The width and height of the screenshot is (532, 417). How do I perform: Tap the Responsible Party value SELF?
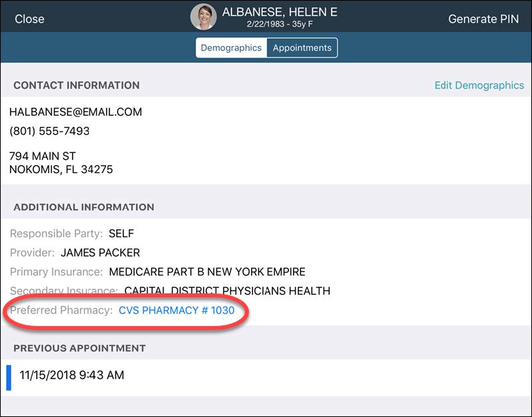pos(121,234)
